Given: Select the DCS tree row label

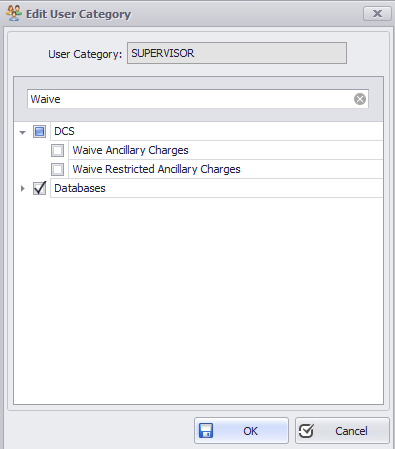Looking at the screenshot, I should pos(64,131).
